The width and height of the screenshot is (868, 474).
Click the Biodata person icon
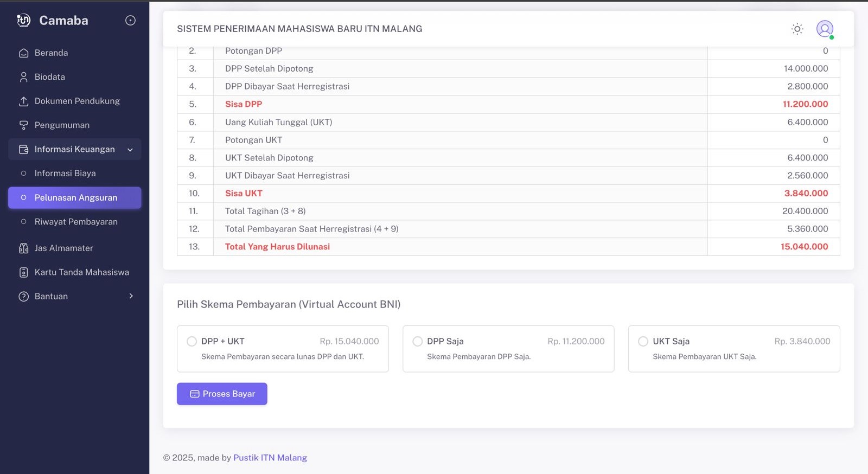click(x=23, y=77)
